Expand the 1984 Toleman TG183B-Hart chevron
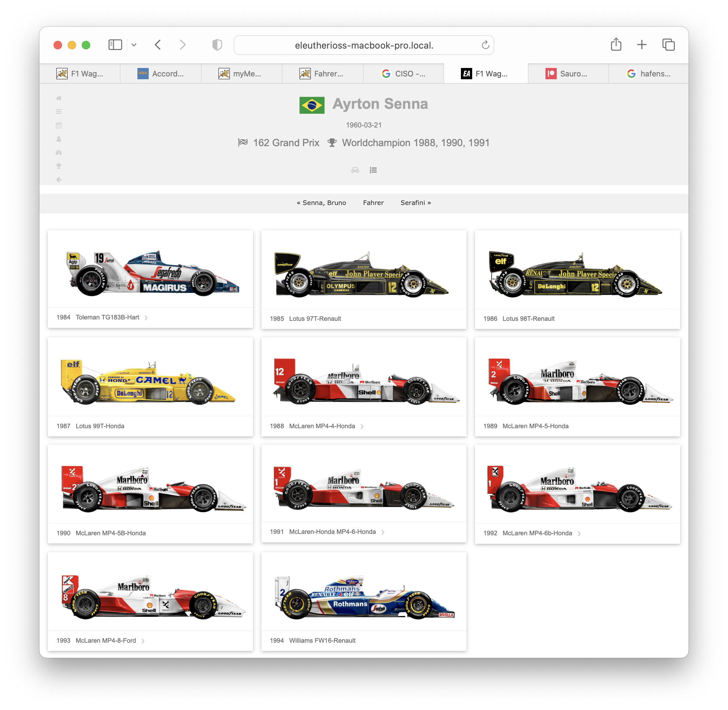728x710 pixels. point(146,318)
